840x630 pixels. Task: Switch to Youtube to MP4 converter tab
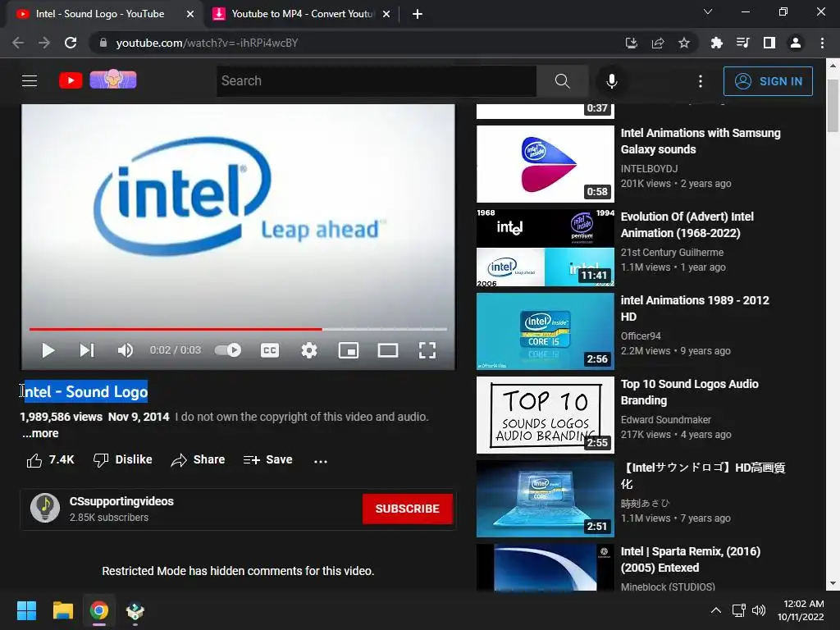pyautogui.click(x=302, y=14)
